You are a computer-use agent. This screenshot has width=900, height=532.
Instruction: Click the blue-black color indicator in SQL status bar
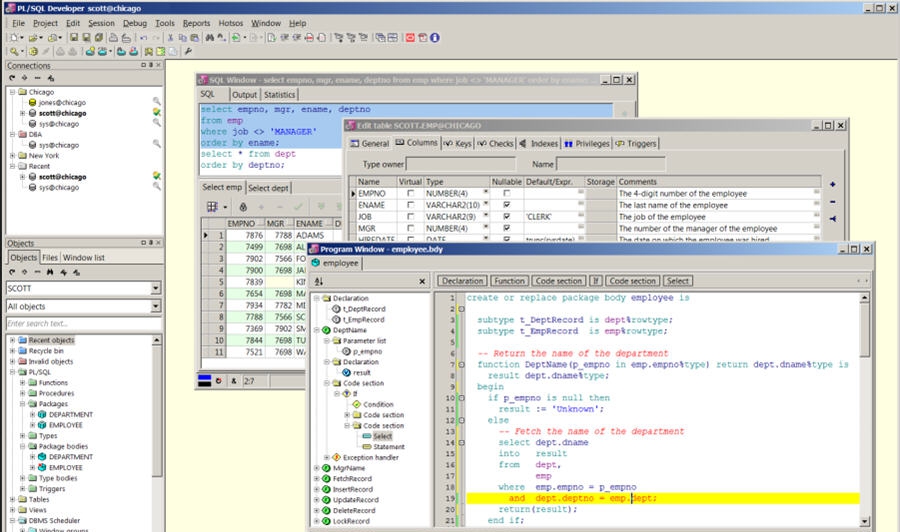click(205, 380)
